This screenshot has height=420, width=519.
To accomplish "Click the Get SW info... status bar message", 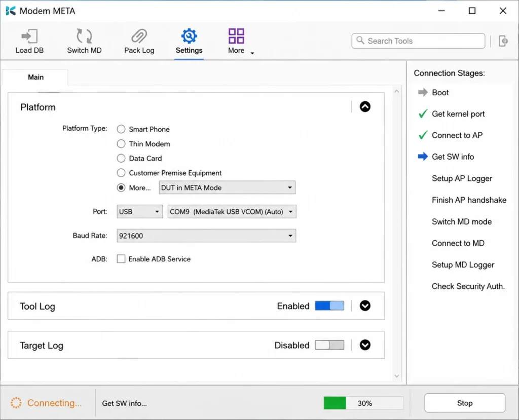I will click(x=124, y=403).
